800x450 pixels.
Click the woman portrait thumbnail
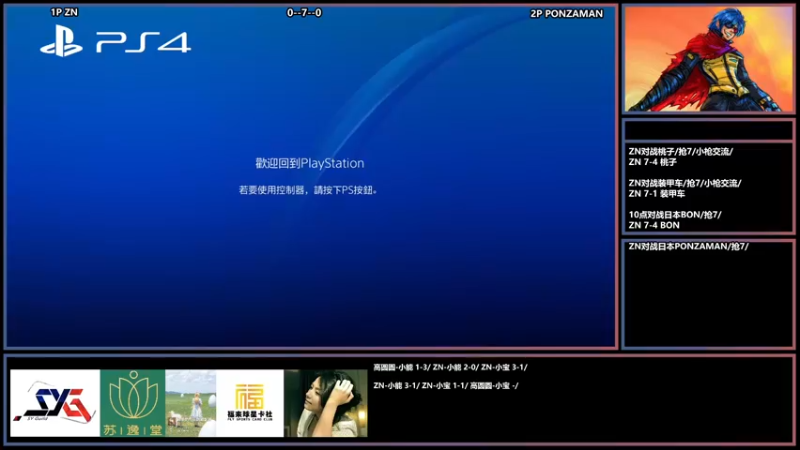(326, 403)
